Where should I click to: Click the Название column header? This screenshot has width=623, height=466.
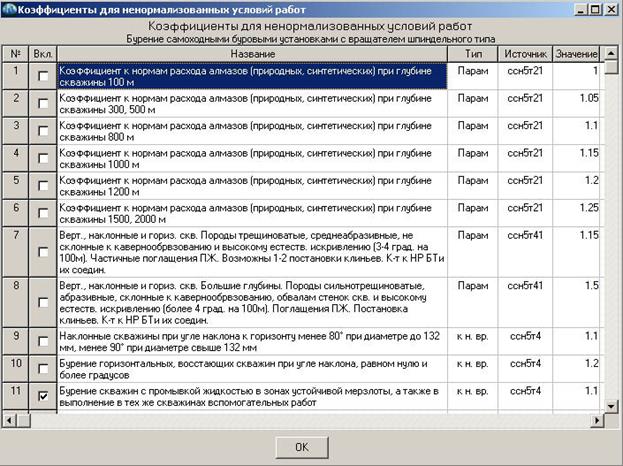(252, 54)
